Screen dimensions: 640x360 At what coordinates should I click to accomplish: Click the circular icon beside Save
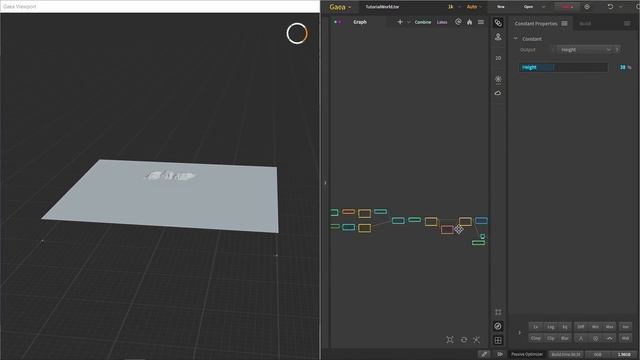point(587,7)
